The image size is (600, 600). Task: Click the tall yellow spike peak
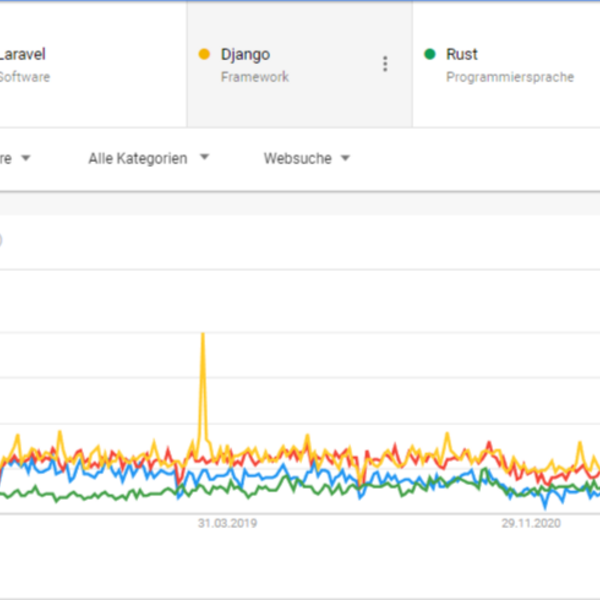click(x=203, y=335)
